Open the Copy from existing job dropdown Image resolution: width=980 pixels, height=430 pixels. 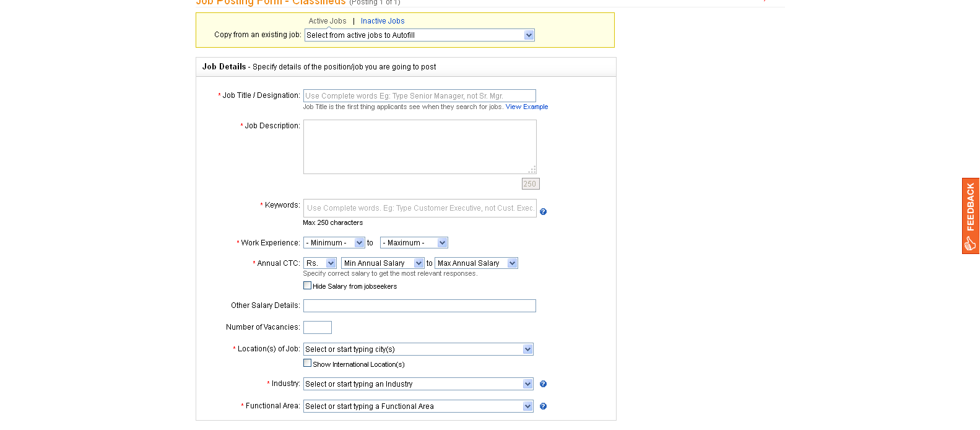coord(419,35)
